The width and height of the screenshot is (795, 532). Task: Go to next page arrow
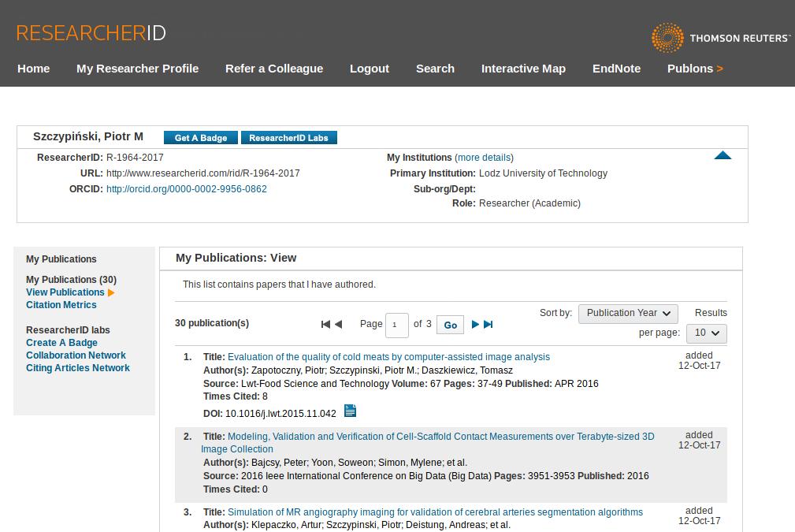click(x=475, y=324)
